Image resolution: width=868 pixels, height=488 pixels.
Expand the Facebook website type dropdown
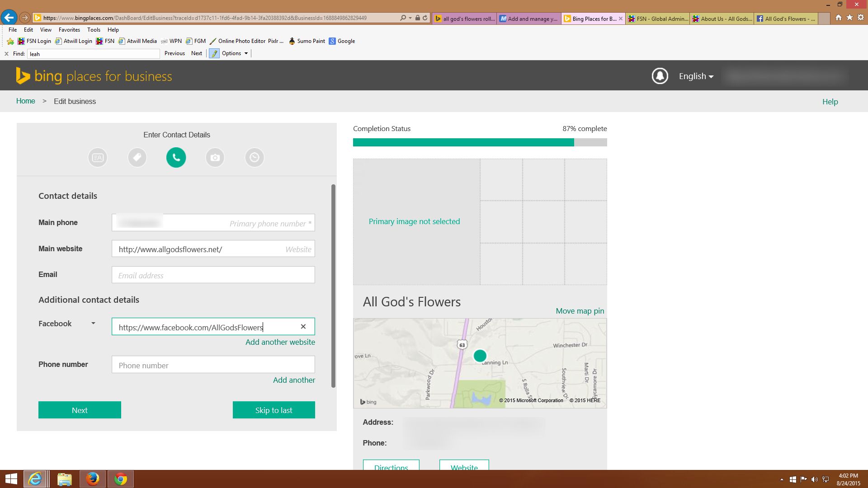click(93, 324)
